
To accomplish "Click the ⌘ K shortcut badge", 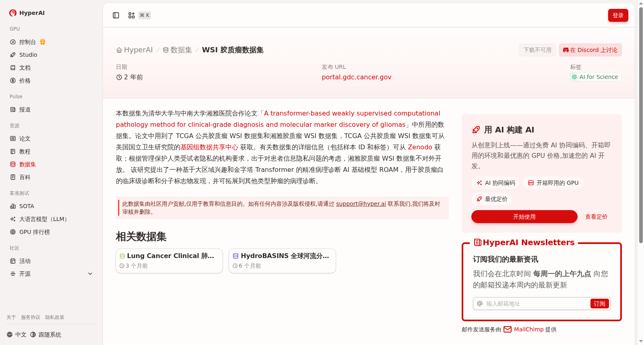I will pyautogui.click(x=144, y=15).
